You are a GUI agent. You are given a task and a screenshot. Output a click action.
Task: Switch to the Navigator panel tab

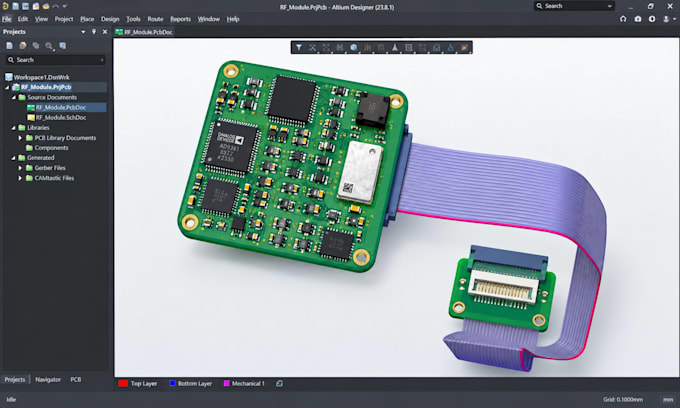click(48, 379)
